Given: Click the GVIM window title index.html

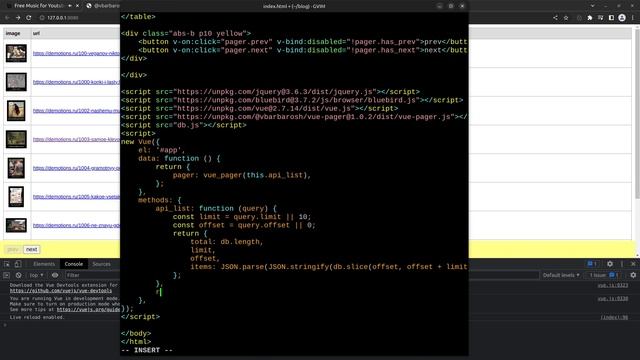Looking at the screenshot, I should [x=294, y=6].
